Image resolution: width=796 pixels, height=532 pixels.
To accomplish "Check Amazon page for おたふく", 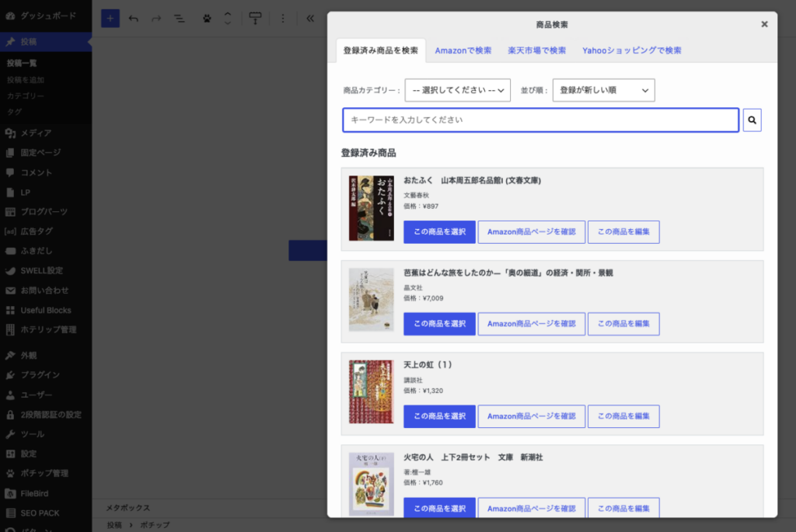I will point(532,231).
